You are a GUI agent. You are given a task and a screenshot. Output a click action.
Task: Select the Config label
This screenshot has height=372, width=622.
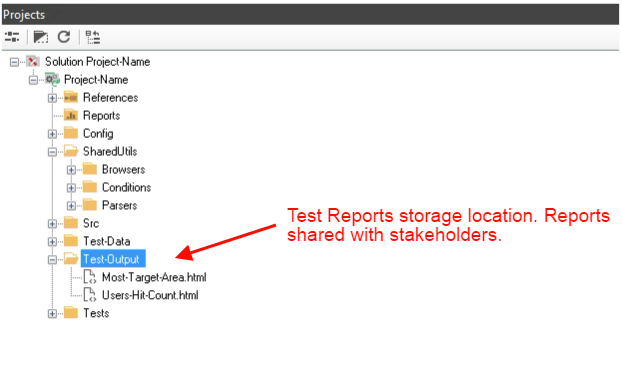pos(98,134)
